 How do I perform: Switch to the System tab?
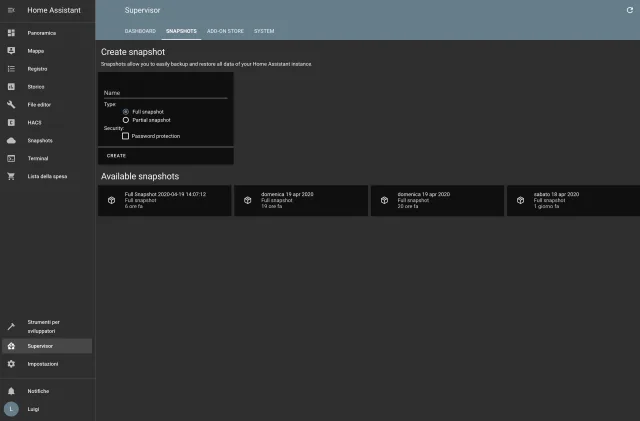click(264, 31)
